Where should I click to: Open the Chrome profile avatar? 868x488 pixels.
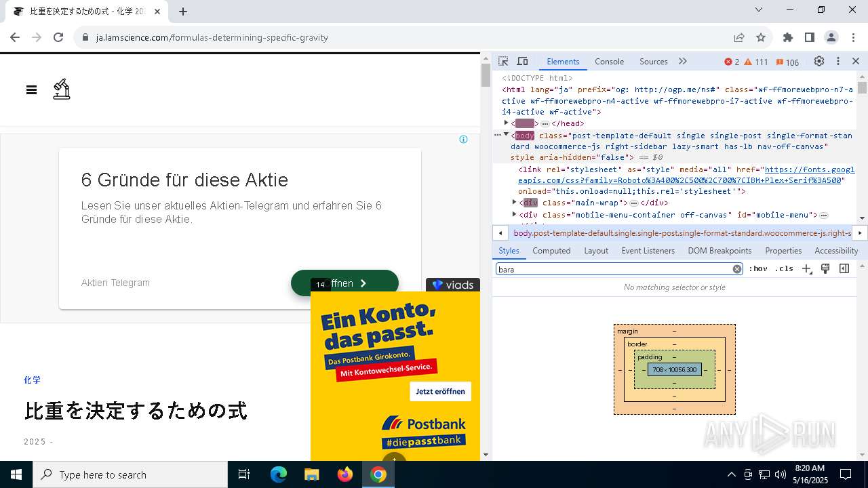coord(831,37)
